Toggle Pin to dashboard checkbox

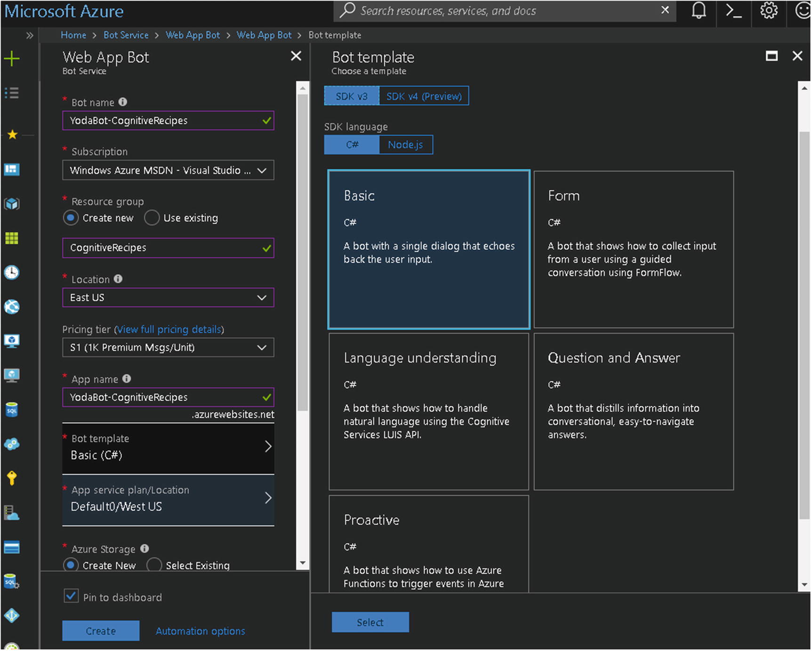click(71, 596)
